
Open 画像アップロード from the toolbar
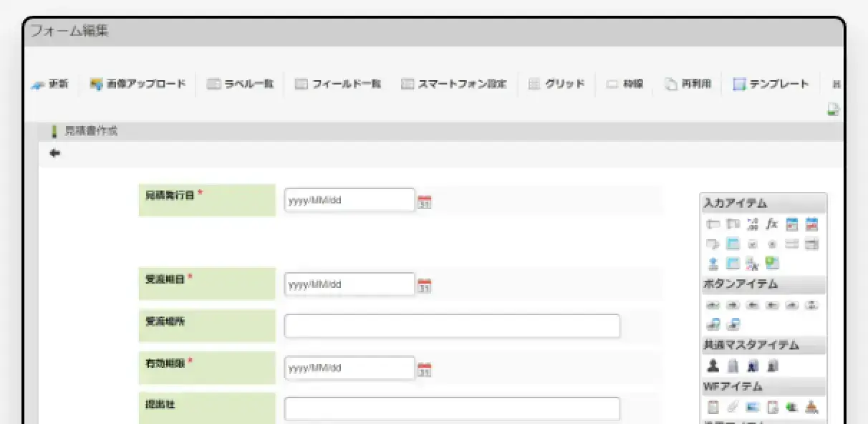pos(138,84)
